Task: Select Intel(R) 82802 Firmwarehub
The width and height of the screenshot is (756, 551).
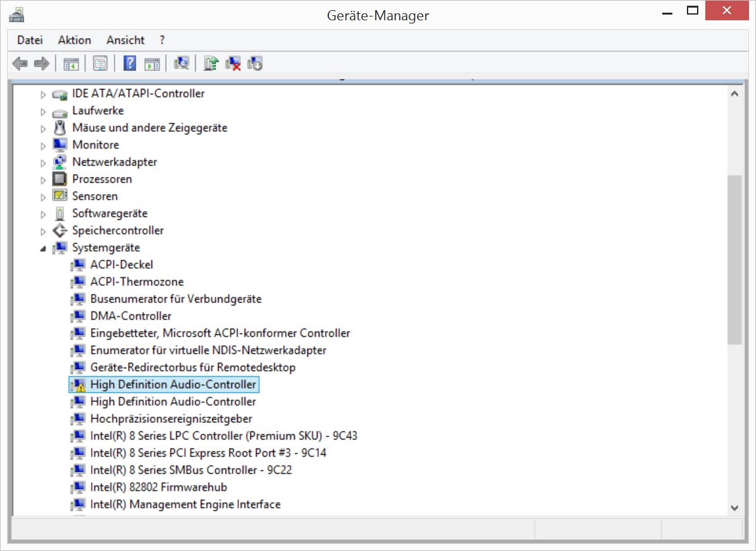Action: [158, 488]
